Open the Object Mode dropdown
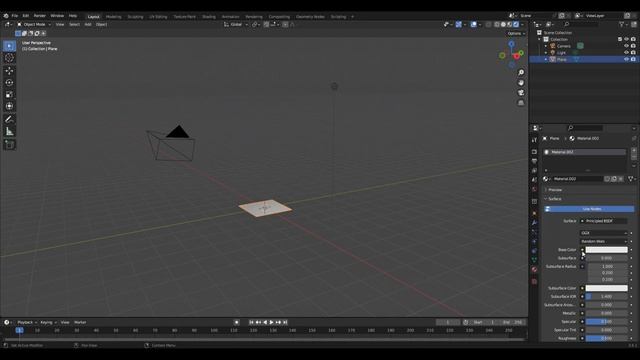 point(34,24)
